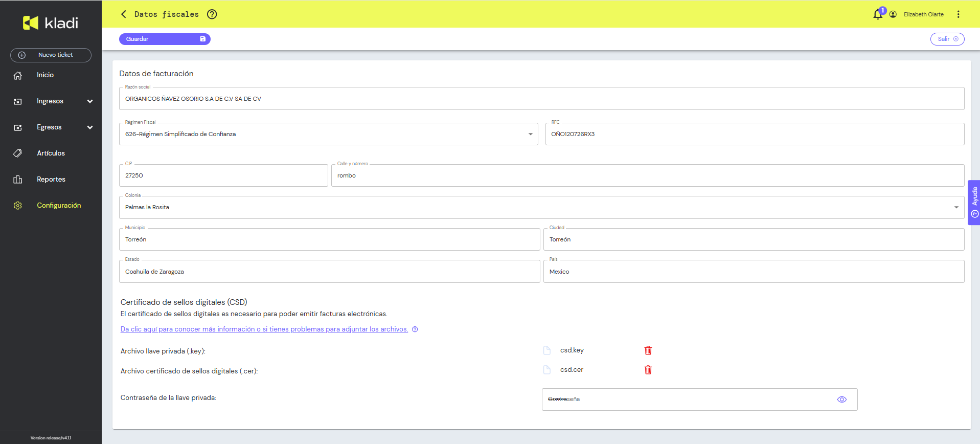Click the Artículos tag icon
The image size is (980, 444).
(18, 153)
